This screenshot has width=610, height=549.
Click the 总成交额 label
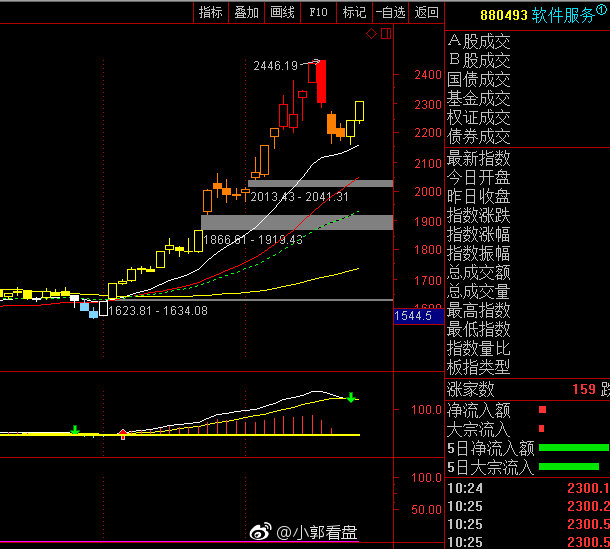pos(479,273)
